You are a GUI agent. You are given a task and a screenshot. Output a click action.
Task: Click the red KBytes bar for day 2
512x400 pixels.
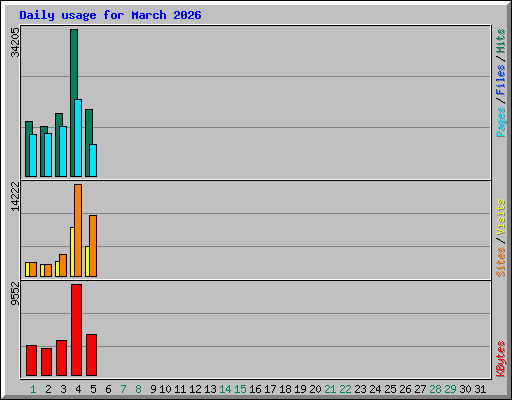click(x=46, y=362)
